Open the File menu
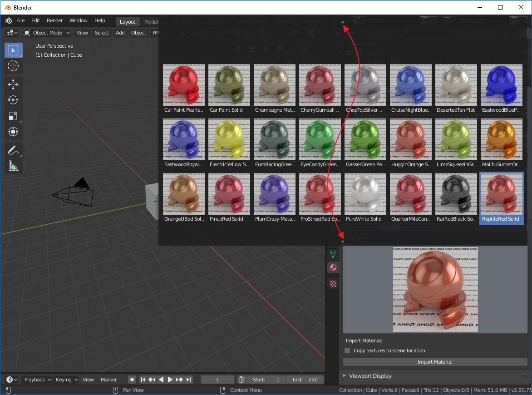 click(x=20, y=21)
